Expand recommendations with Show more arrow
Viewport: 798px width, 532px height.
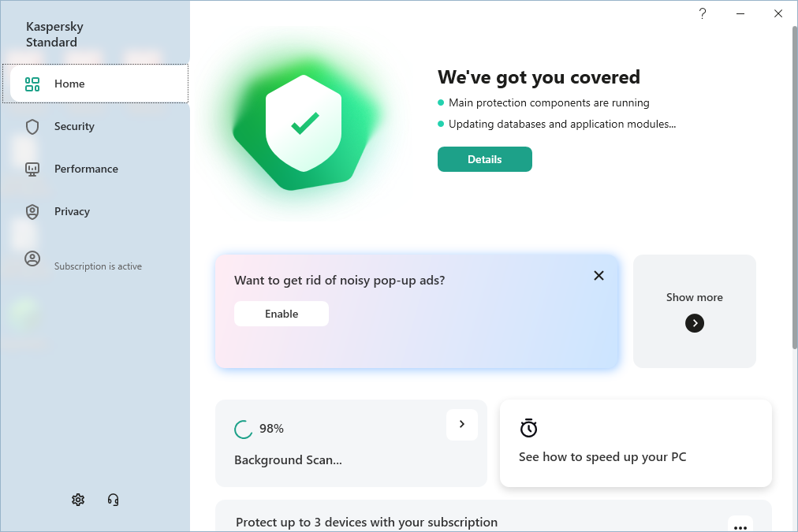click(695, 323)
